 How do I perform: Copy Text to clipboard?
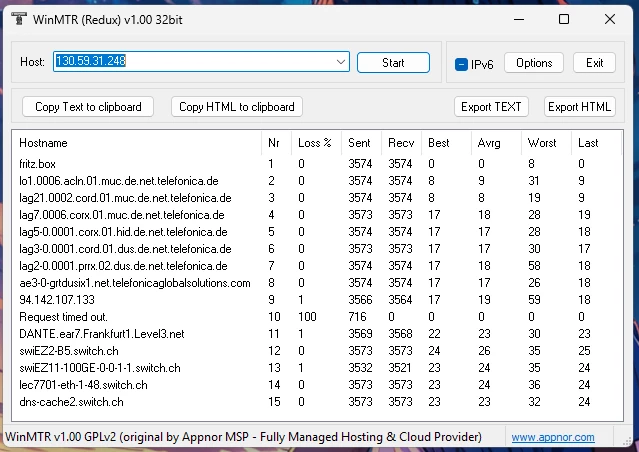88,107
